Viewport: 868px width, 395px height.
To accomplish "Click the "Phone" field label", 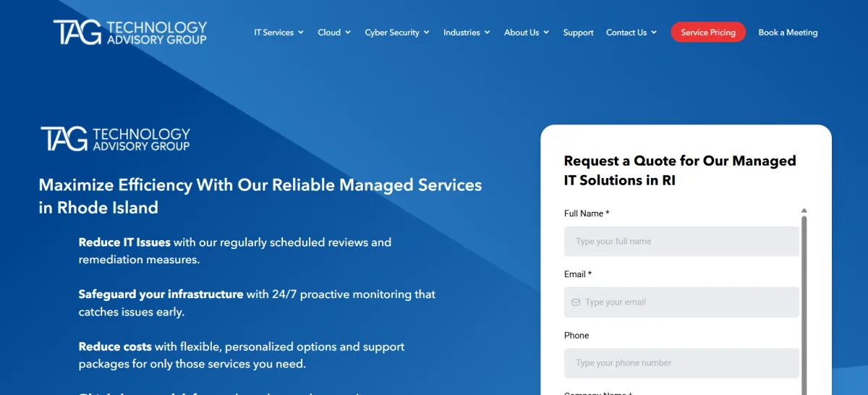I will [576, 336].
